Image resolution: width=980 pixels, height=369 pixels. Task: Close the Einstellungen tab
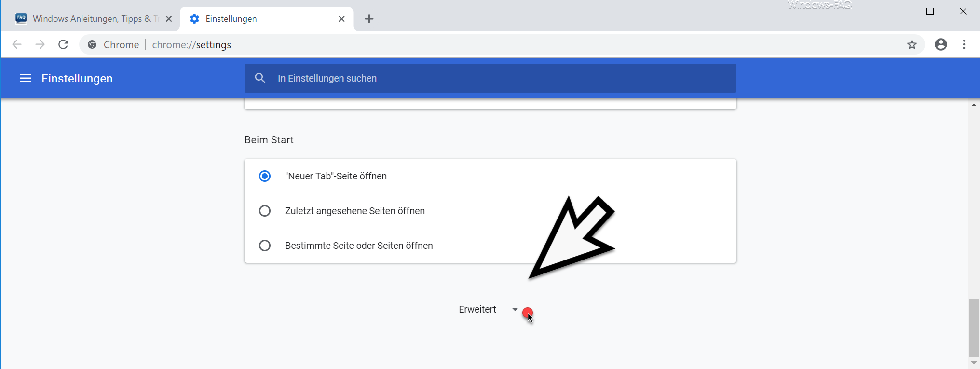341,19
